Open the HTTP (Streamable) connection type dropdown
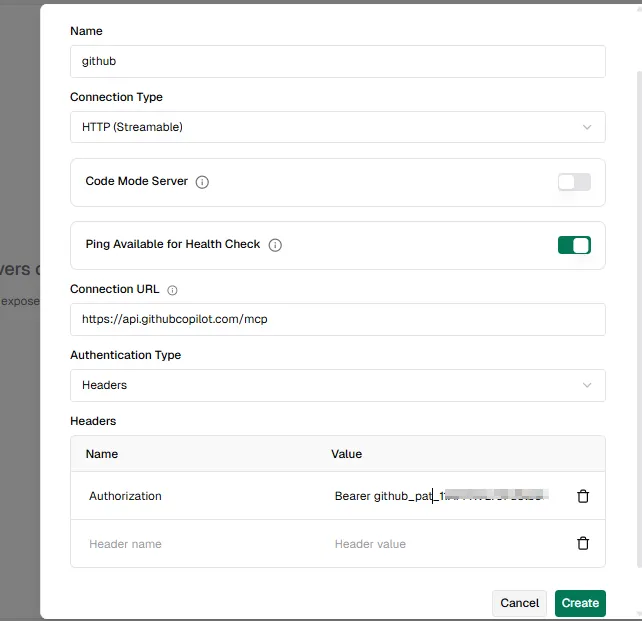This screenshot has height=621, width=642. pyautogui.click(x=338, y=127)
